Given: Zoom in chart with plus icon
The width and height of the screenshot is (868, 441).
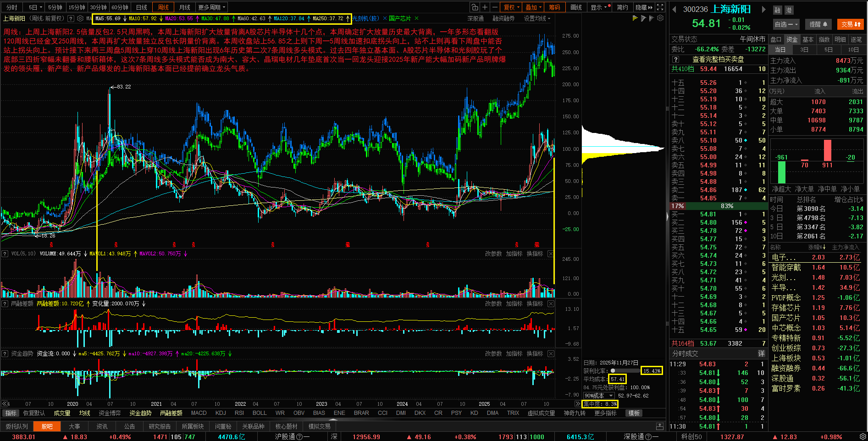Looking at the screenshot, I should click(x=485, y=7).
